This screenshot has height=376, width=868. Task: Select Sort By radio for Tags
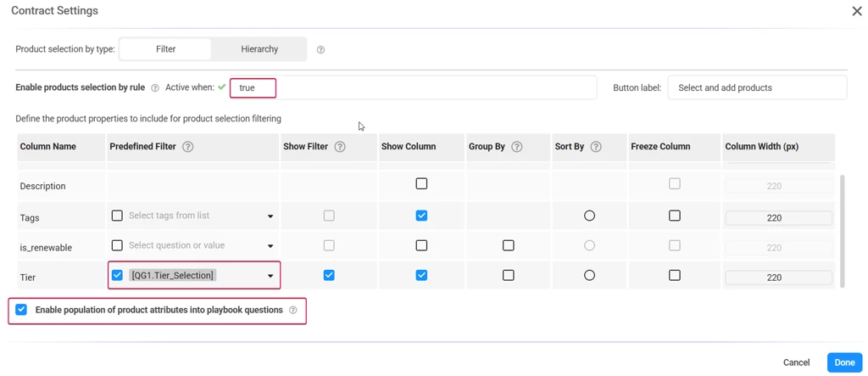(589, 216)
